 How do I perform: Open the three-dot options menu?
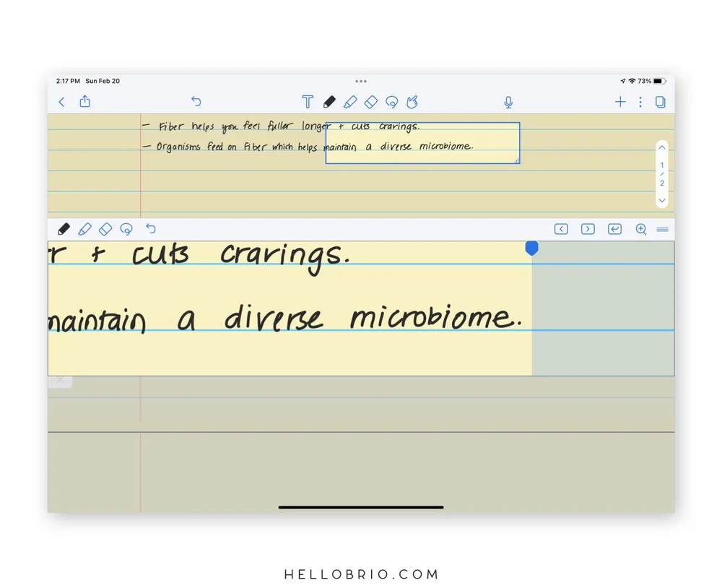coord(640,102)
